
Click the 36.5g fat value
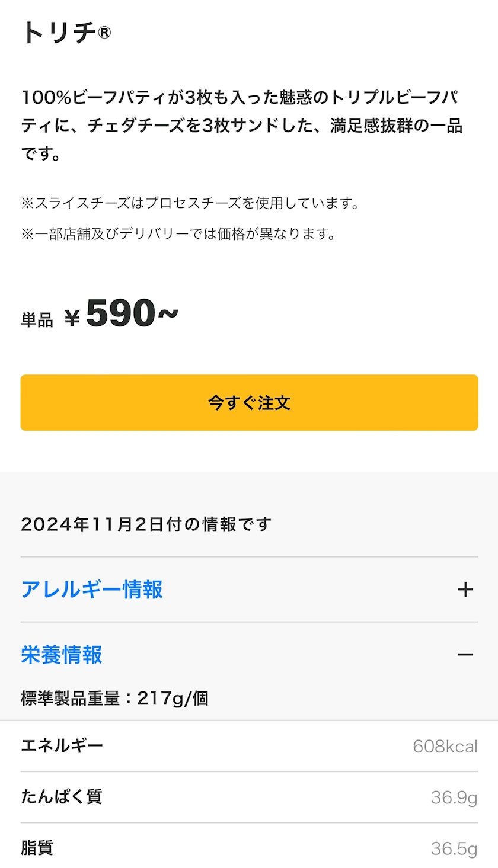click(x=454, y=849)
